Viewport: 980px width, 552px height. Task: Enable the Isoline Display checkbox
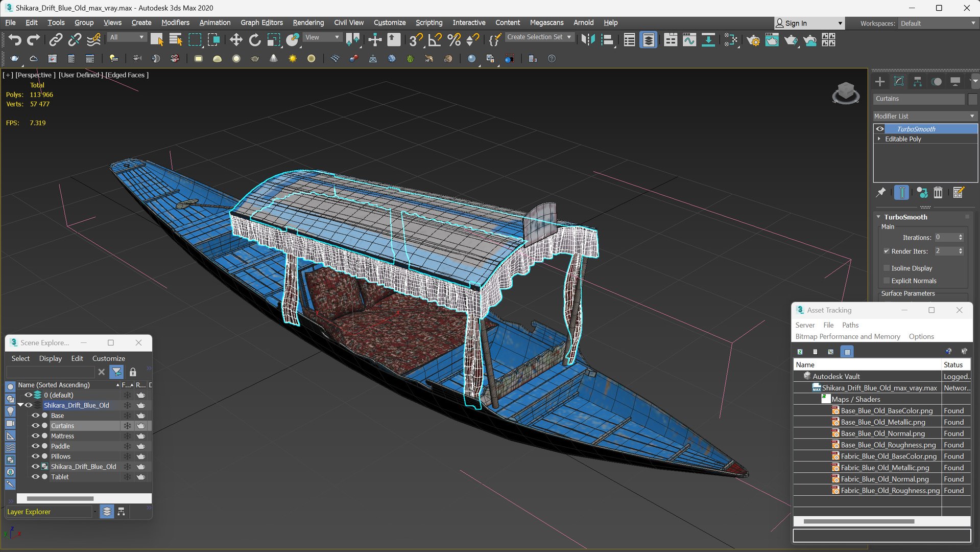(887, 268)
